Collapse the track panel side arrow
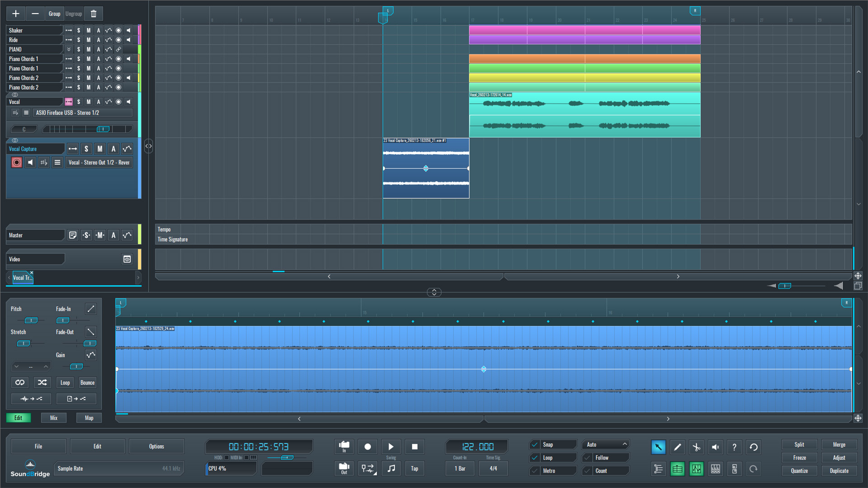 pyautogui.click(x=148, y=146)
